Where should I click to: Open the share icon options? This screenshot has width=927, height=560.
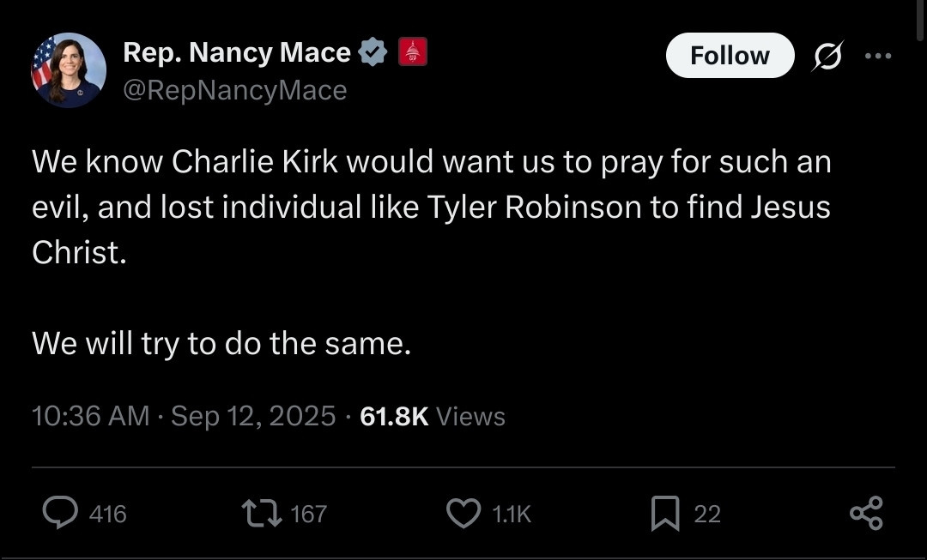pyautogui.click(x=865, y=513)
